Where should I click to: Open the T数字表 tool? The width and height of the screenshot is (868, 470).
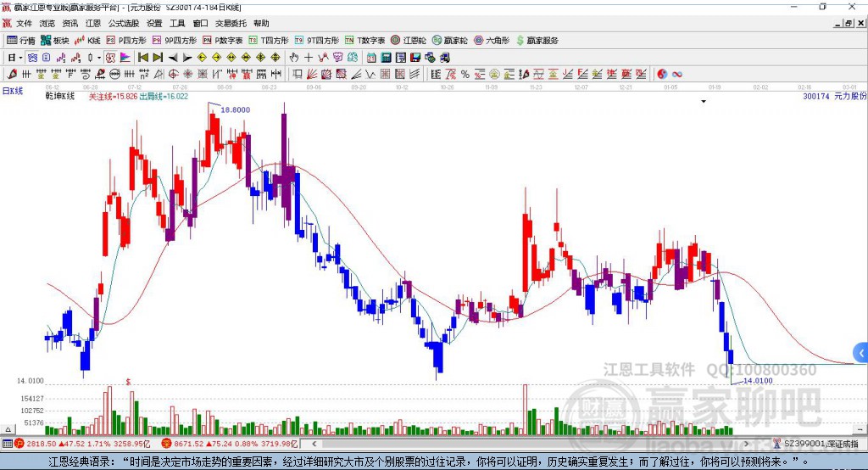point(364,41)
